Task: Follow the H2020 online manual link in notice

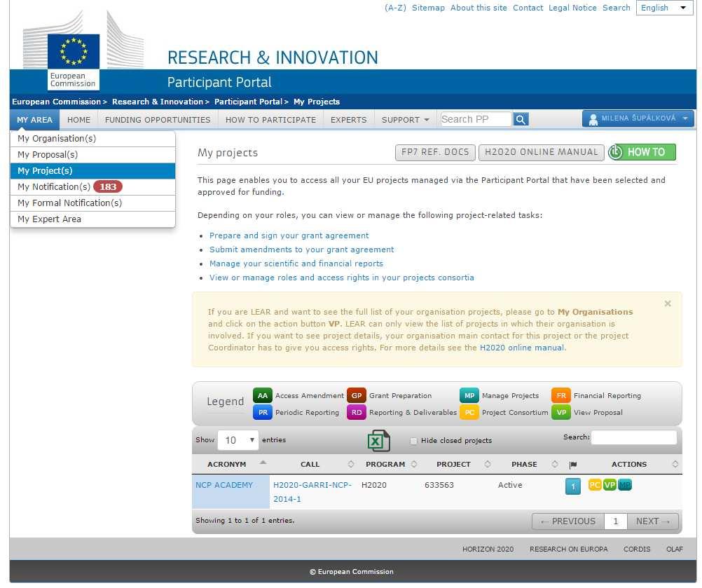Action: coord(522,348)
